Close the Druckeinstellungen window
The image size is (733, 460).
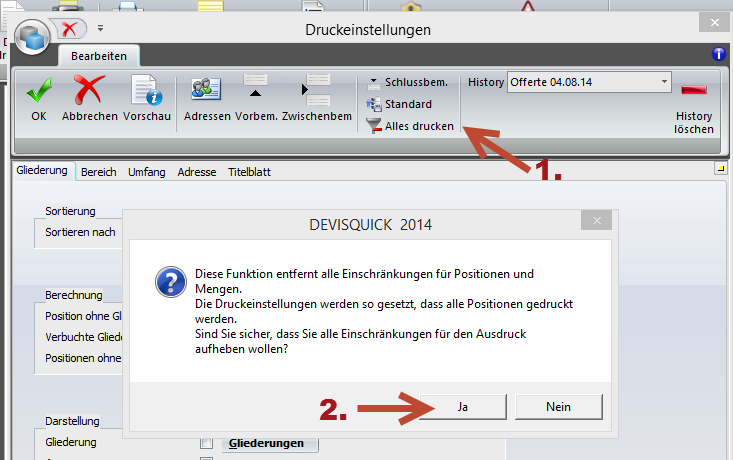[x=714, y=22]
